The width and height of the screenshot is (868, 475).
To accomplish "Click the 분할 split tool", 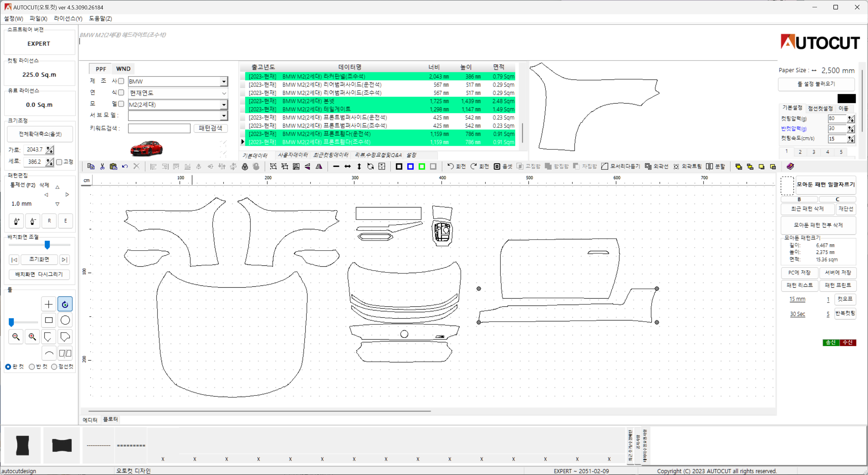I will (715, 166).
